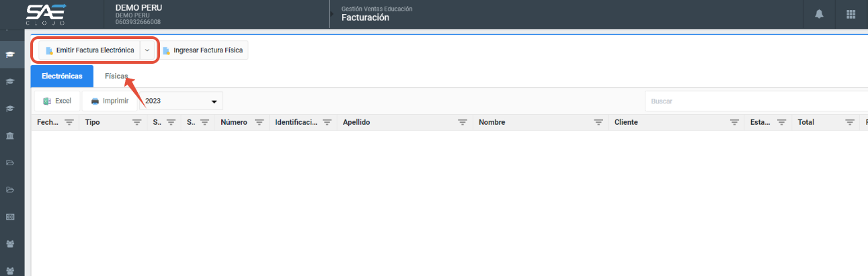Sort by the Esta... column header
Image resolution: width=868 pixels, height=276 pixels.
(760, 122)
